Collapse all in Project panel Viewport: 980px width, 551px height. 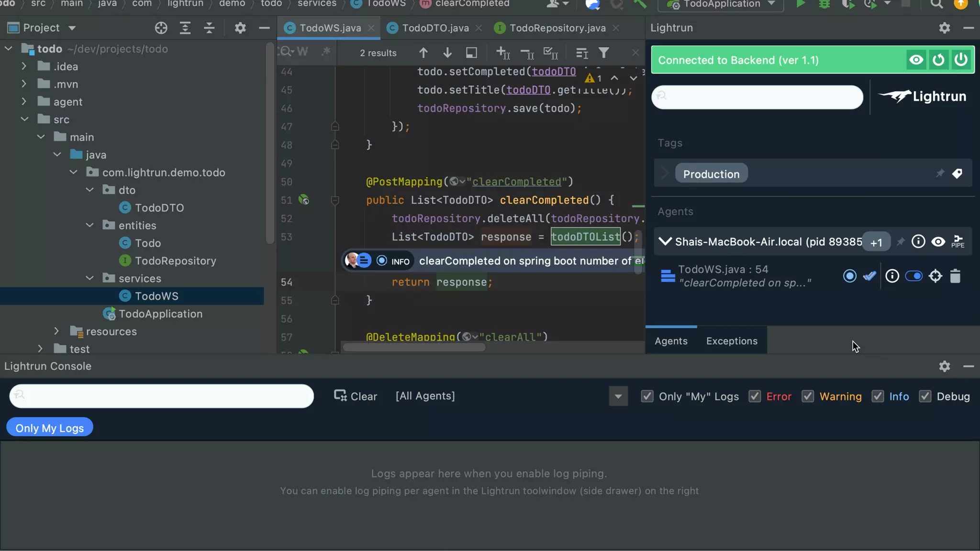(x=209, y=28)
